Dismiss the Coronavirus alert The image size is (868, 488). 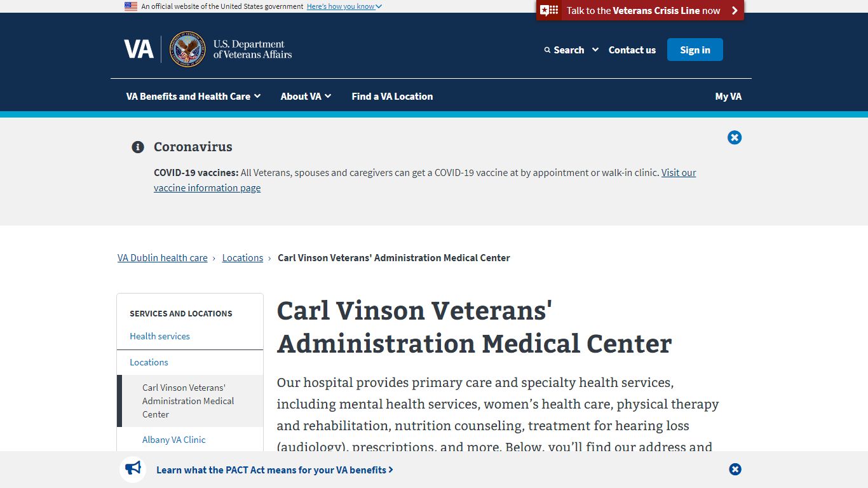(x=735, y=137)
